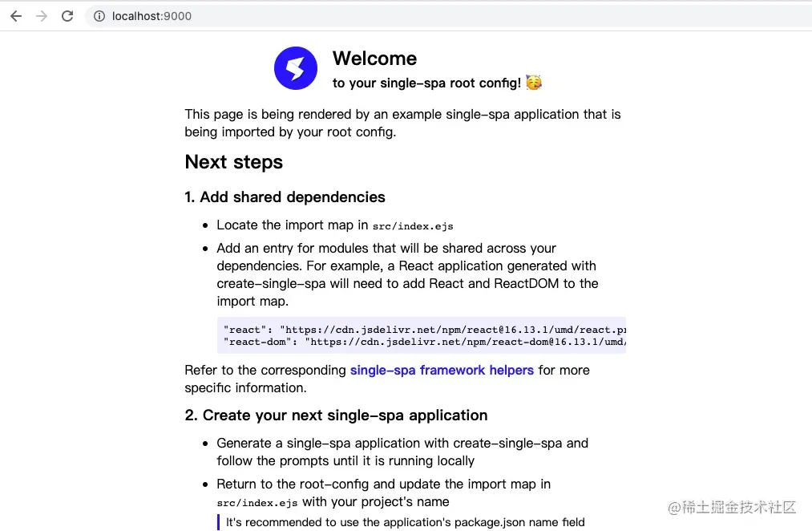Click src/index.ejs in Return to root-config bullet
The width and height of the screenshot is (812, 531).
pyautogui.click(x=257, y=503)
